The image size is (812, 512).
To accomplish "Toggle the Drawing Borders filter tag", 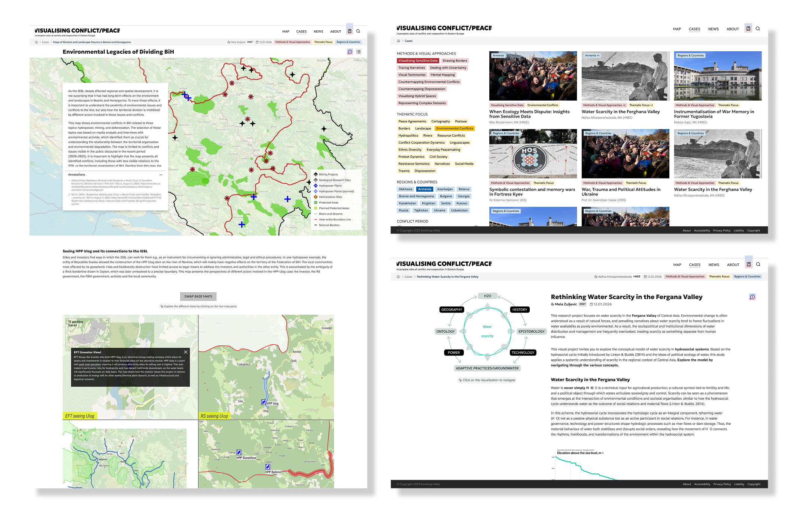I will click(455, 61).
